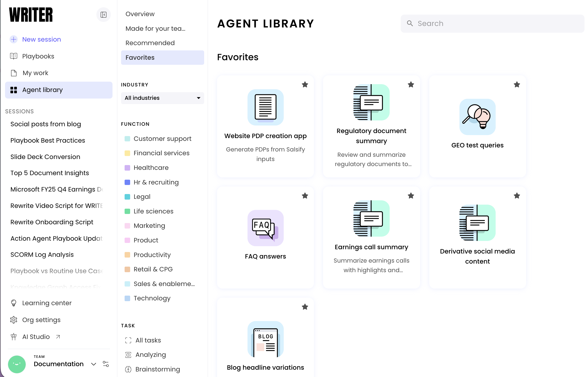Remove Derivative social media content favorite star
The width and height of the screenshot is (588, 377).
click(x=517, y=196)
